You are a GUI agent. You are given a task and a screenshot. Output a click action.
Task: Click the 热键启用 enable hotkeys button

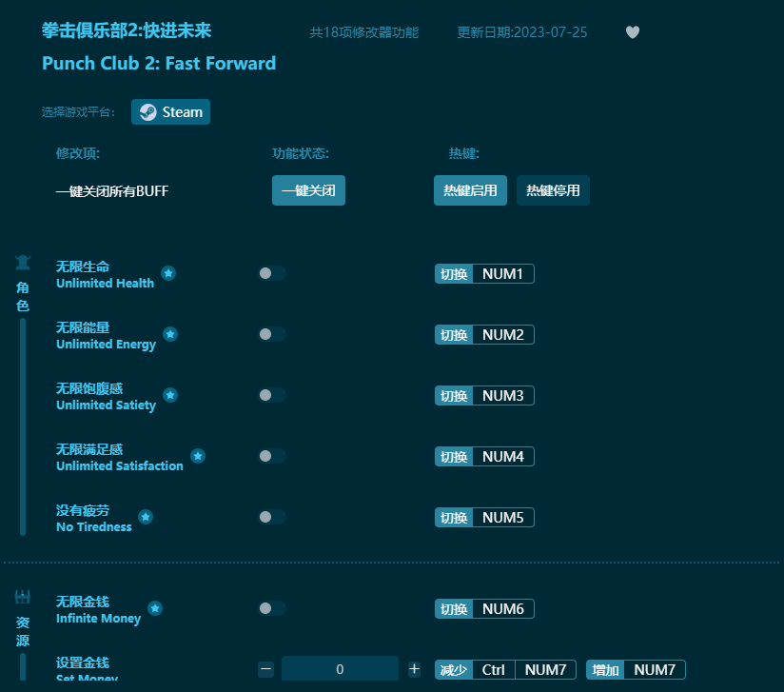470,190
